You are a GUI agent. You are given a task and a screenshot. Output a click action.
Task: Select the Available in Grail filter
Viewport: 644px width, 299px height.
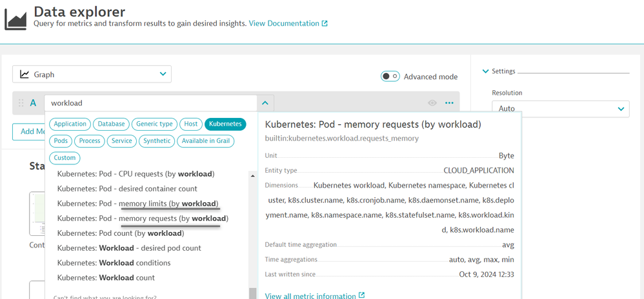[x=205, y=140]
